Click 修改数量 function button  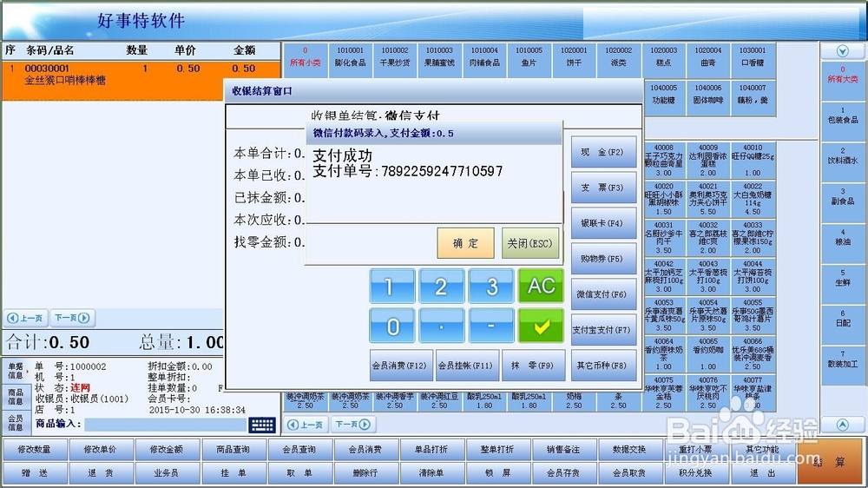[x=35, y=449]
